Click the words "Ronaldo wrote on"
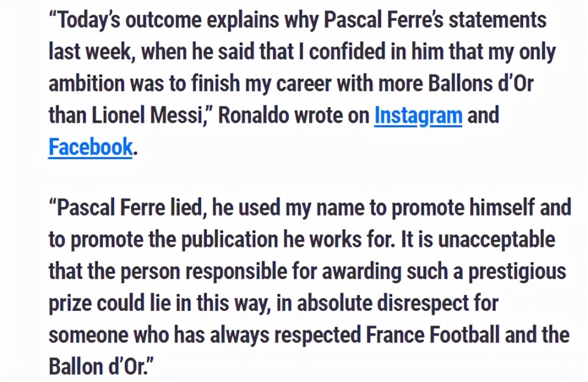Viewport: 588px width, 382px height. pos(294,115)
